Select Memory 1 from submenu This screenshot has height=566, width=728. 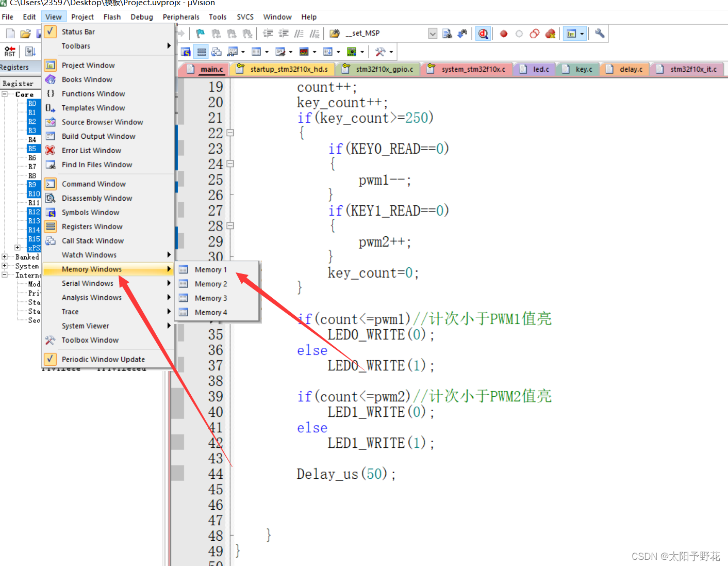click(x=217, y=269)
